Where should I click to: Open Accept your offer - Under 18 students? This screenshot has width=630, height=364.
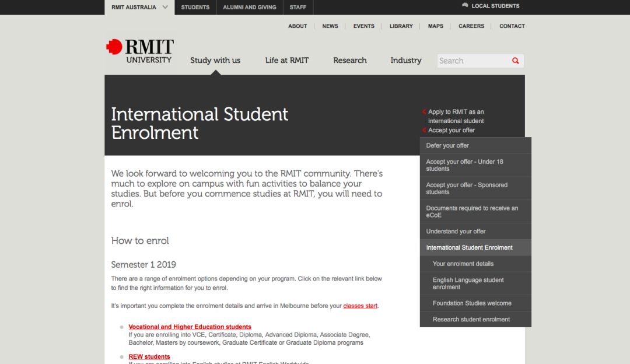coord(475,165)
